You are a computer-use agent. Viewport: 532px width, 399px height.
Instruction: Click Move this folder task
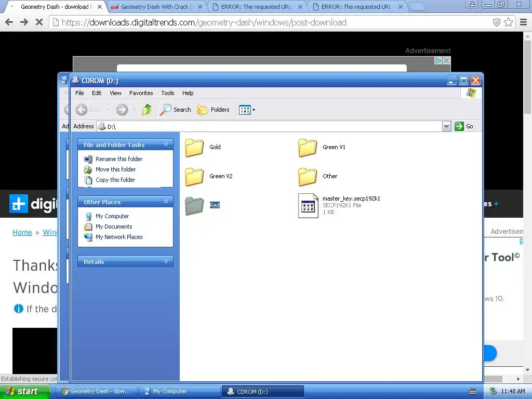(115, 169)
